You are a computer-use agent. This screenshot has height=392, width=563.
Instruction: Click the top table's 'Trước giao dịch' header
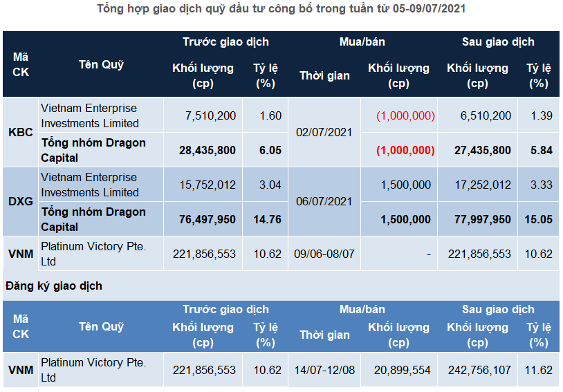(226, 41)
